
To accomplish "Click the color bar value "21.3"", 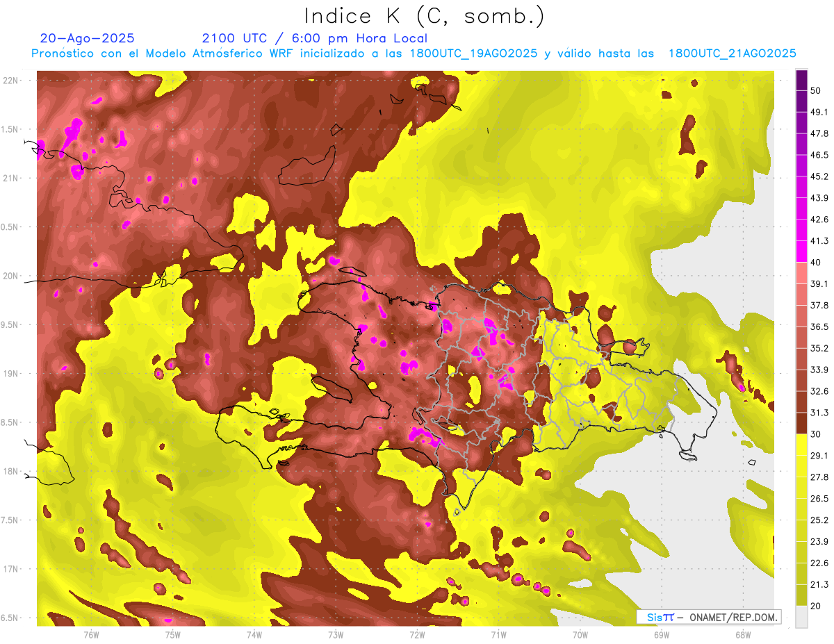I will (819, 585).
